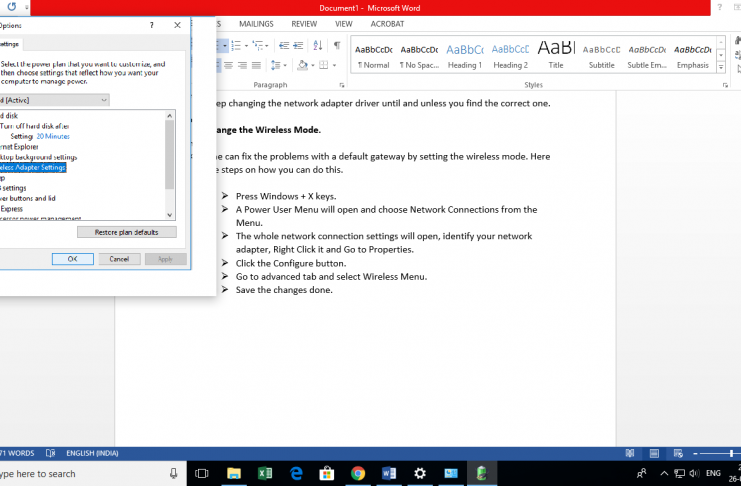The height and width of the screenshot is (486, 741).
Task: Apply Justify alignment
Action: point(256,65)
